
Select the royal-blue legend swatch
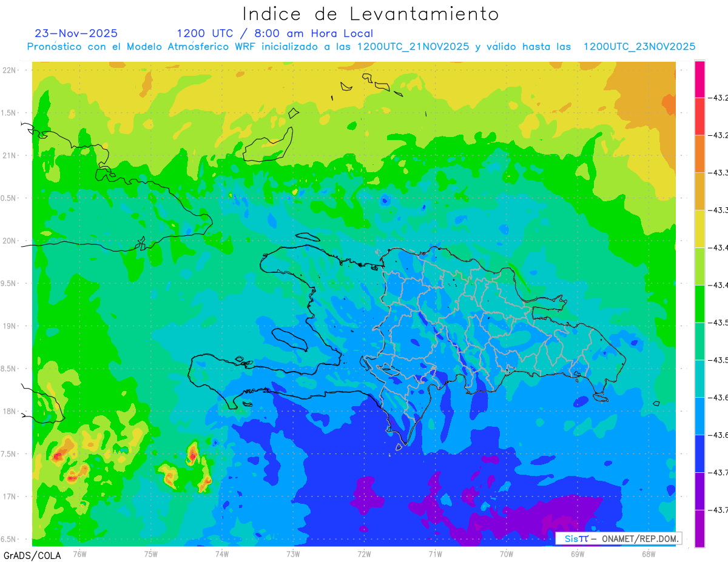tap(699, 453)
